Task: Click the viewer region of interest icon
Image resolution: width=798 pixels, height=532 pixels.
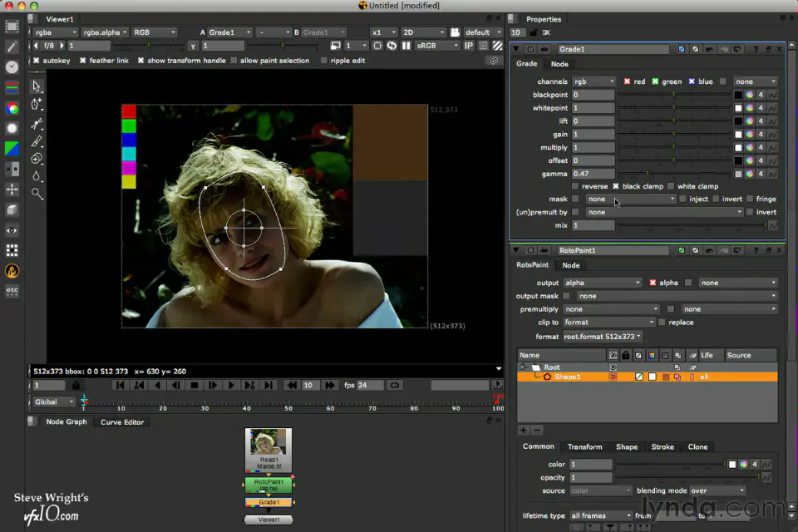Action: 377,46
